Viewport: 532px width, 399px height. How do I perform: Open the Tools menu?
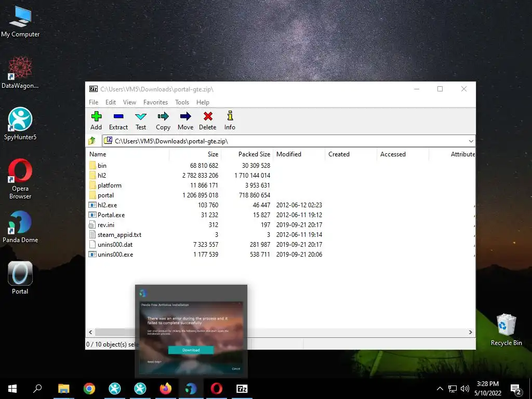(182, 102)
